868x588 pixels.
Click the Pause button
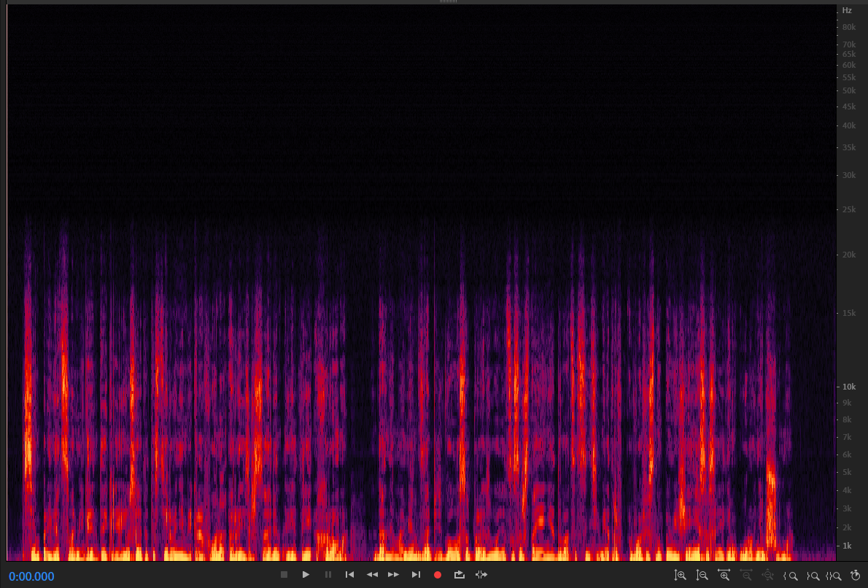coord(328,575)
